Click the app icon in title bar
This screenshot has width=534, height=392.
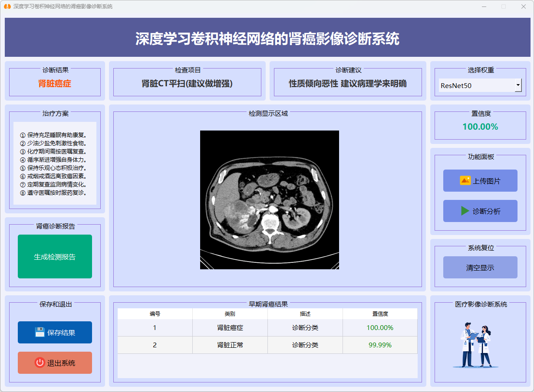click(7, 7)
